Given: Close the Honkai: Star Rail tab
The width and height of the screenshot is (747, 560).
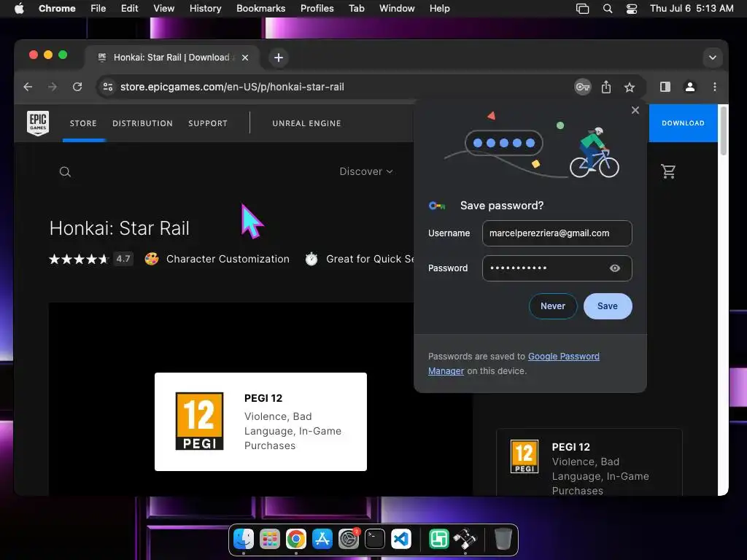Looking at the screenshot, I should 245,58.
